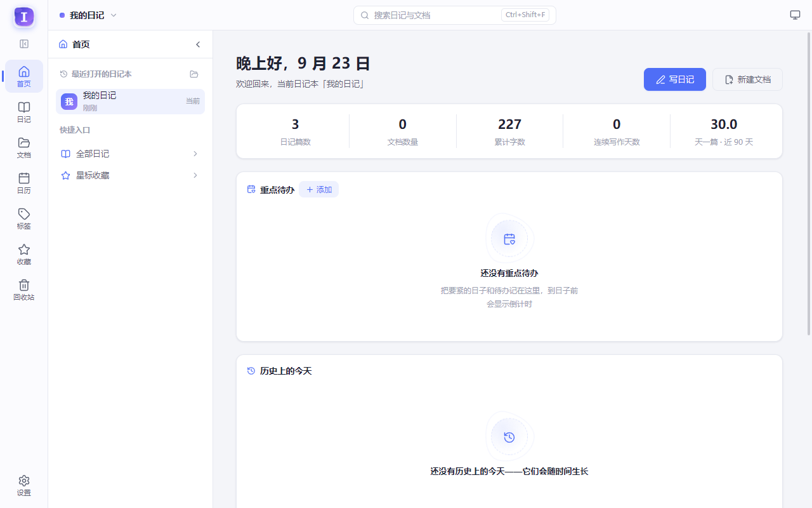This screenshot has width=812, height=508.
Task: Click the 天一篇 · 近 90 天 label
Action: tap(724, 142)
